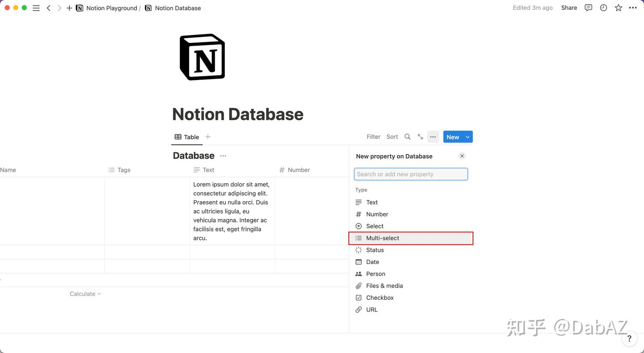Switch to the Table view tab
Viewport: 644px width, 353px height.
pyautogui.click(x=186, y=137)
